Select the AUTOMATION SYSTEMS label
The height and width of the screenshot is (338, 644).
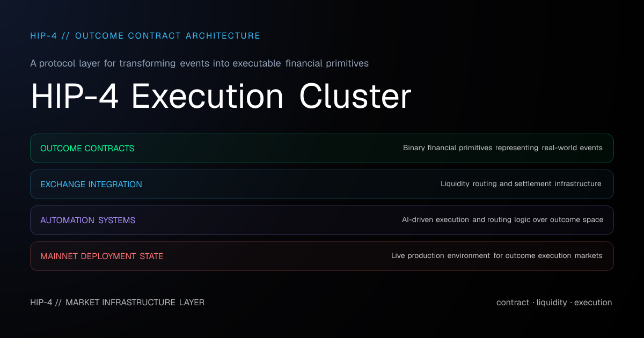pyautogui.click(x=88, y=220)
